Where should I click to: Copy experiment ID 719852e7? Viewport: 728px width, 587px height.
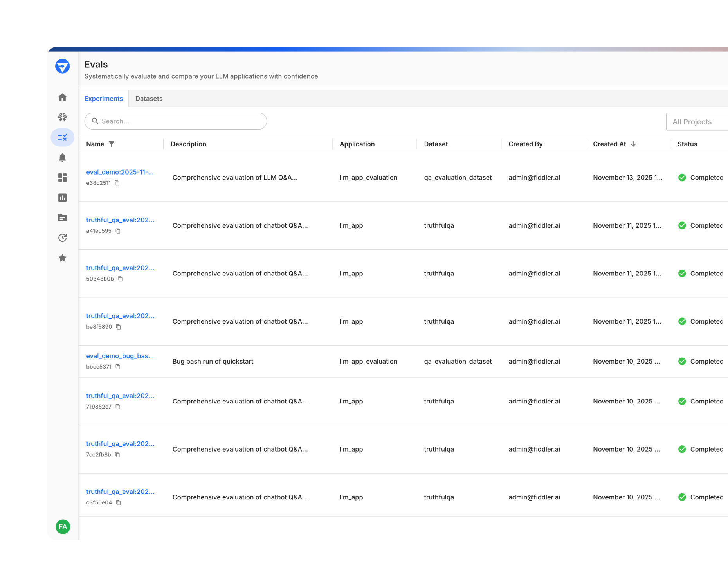point(118,407)
